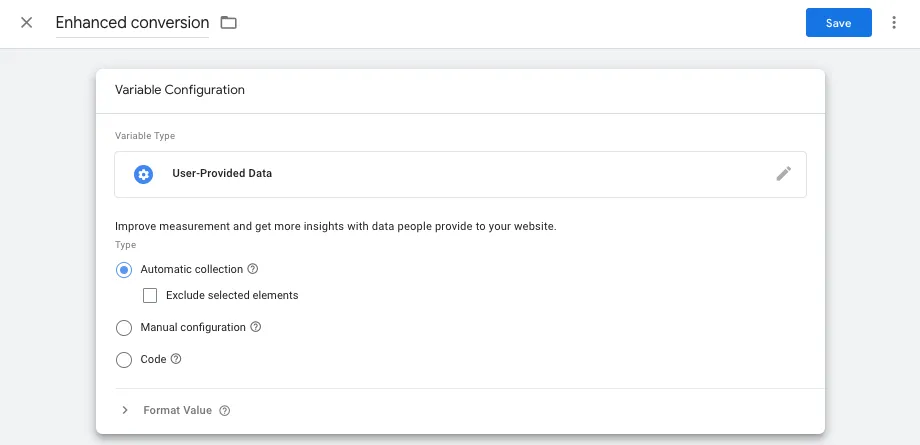Open help icon next to Manual configuration
The width and height of the screenshot is (920, 445).
tap(255, 327)
